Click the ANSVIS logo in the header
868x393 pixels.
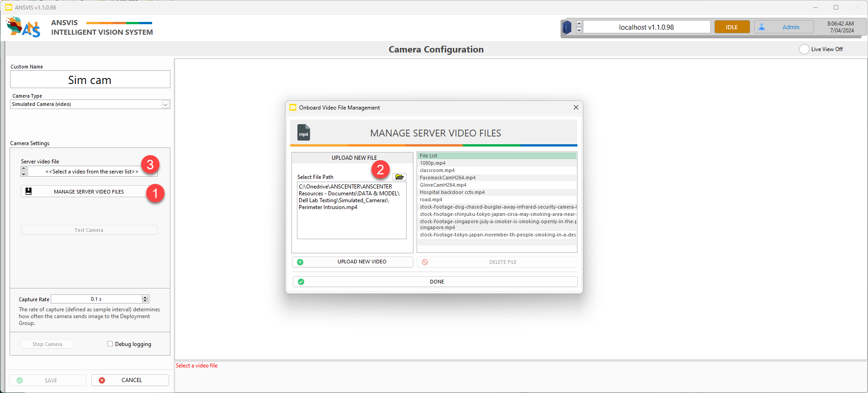23,27
